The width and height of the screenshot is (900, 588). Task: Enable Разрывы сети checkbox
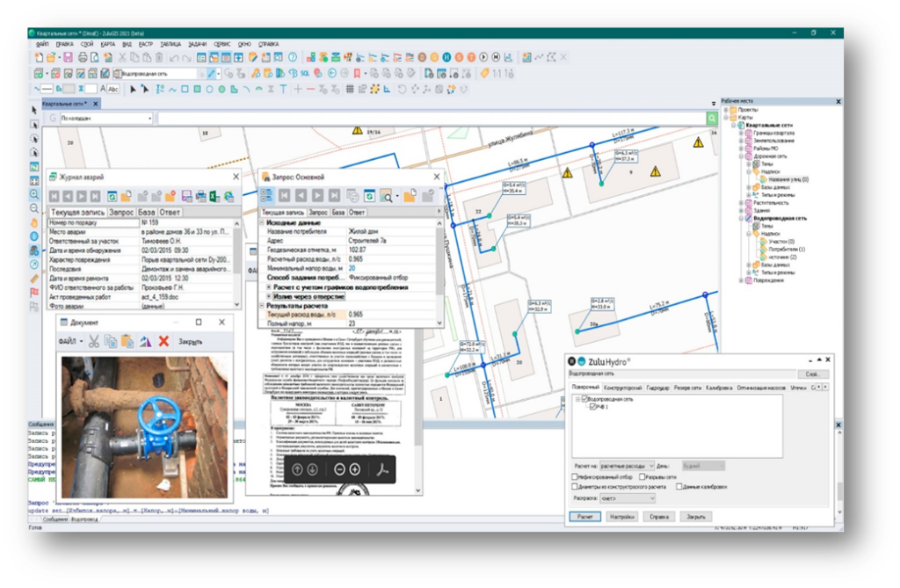point(642,476)
